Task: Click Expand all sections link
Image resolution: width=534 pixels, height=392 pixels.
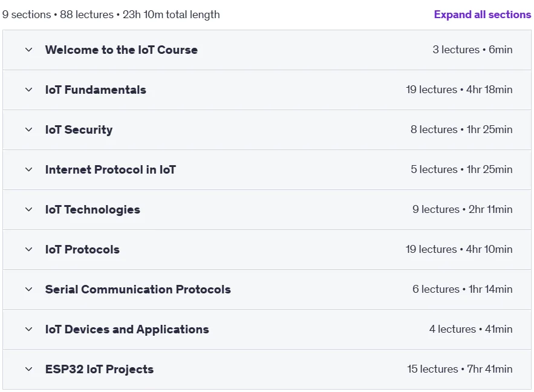Action: click(x=482, y=15)
